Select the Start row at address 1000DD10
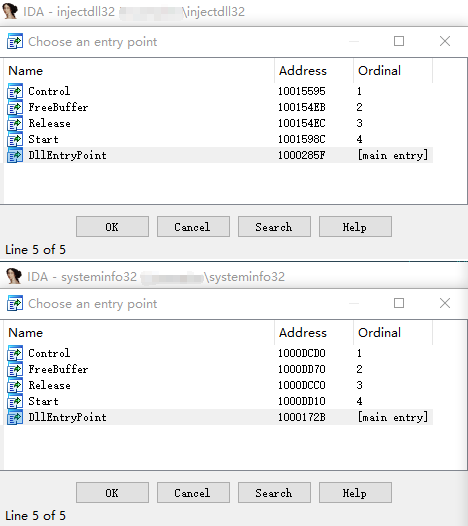The width and height of the screenshot is (468, 526). (219, 401)
